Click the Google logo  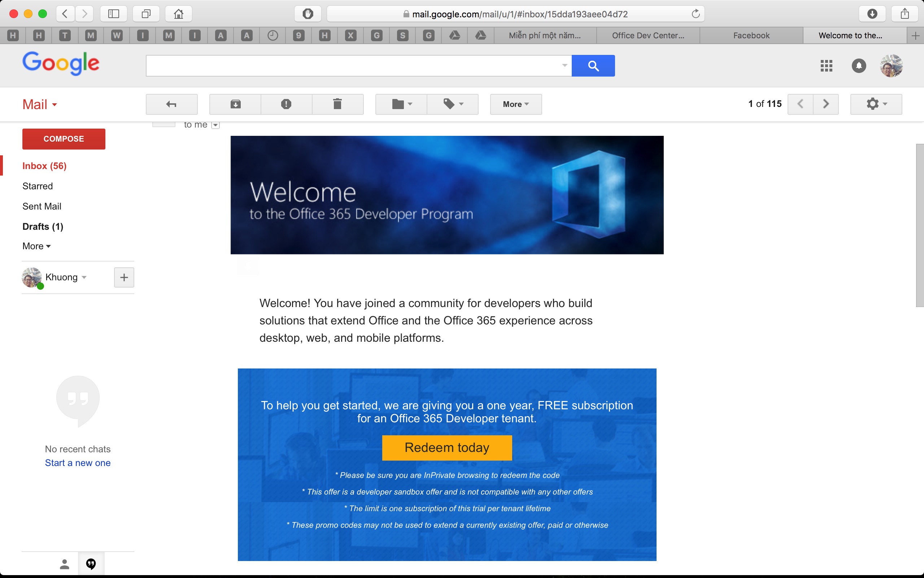[61, 64]
